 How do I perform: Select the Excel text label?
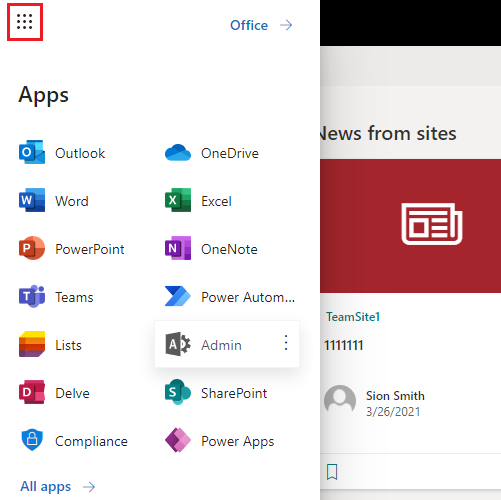click(216, 201)
